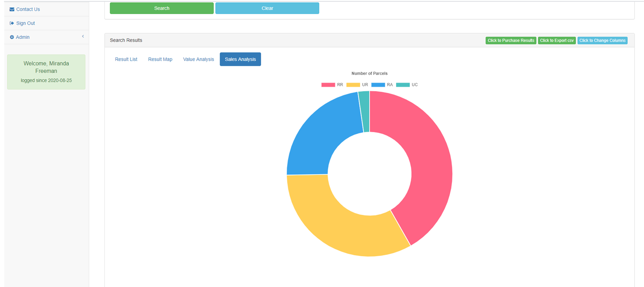Click the logged since 2020-08-25 text
Screen dimensions: 644x287
(46, 80)
